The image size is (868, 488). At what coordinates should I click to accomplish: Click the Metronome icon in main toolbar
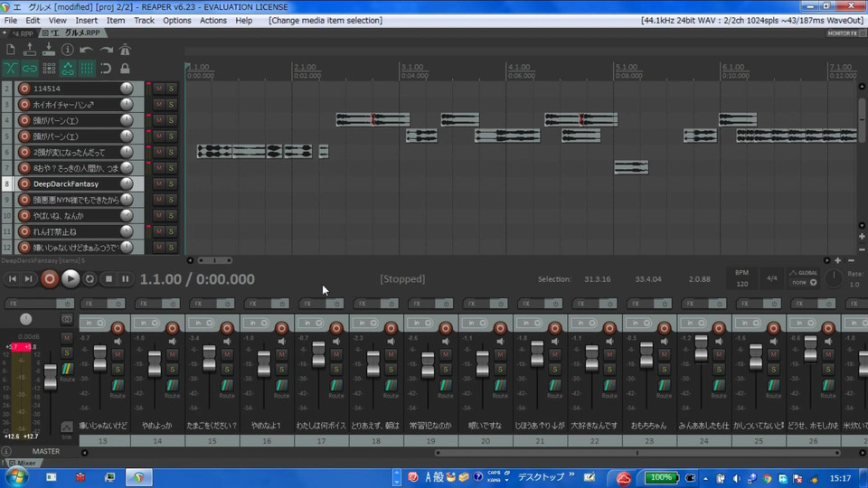coord(125,50)
